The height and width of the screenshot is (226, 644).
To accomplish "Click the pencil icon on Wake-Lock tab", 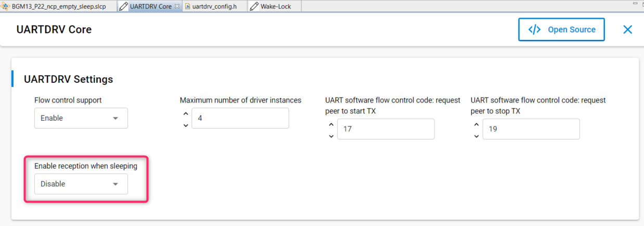I will click(254, 6).
